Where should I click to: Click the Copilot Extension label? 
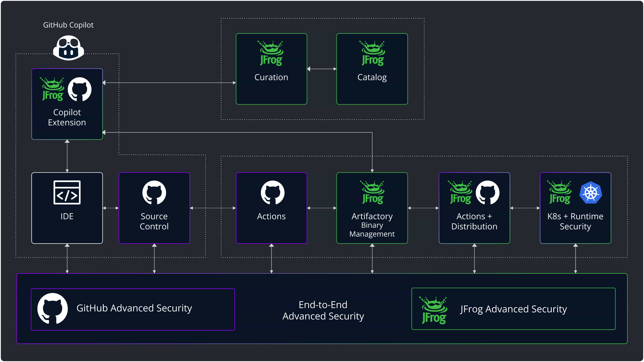click(x=67, y=117)
